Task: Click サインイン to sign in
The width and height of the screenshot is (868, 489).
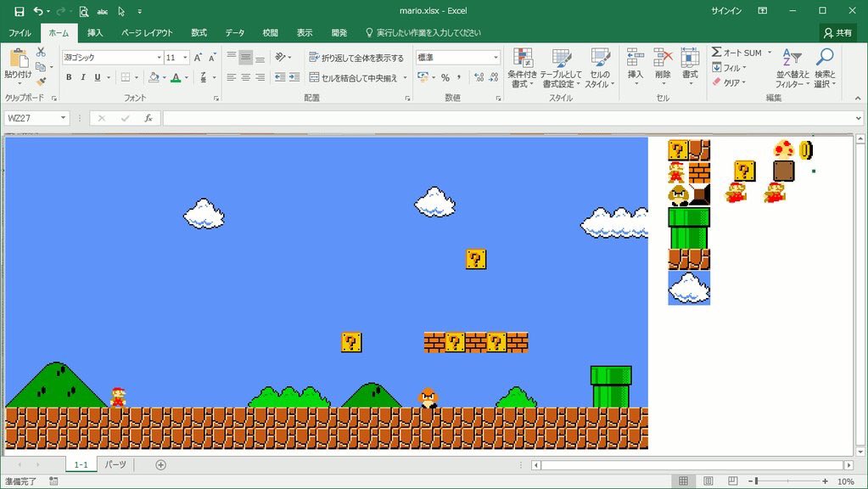Action: (726, 11)
